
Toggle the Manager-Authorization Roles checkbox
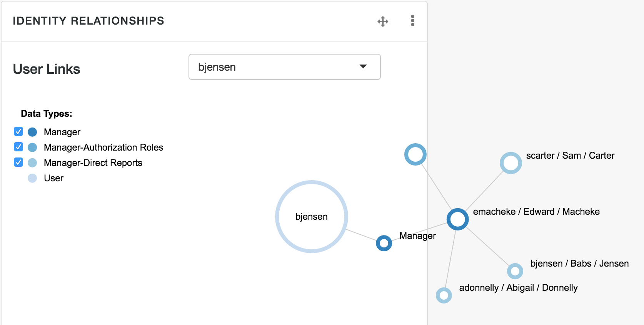[18, 147]
